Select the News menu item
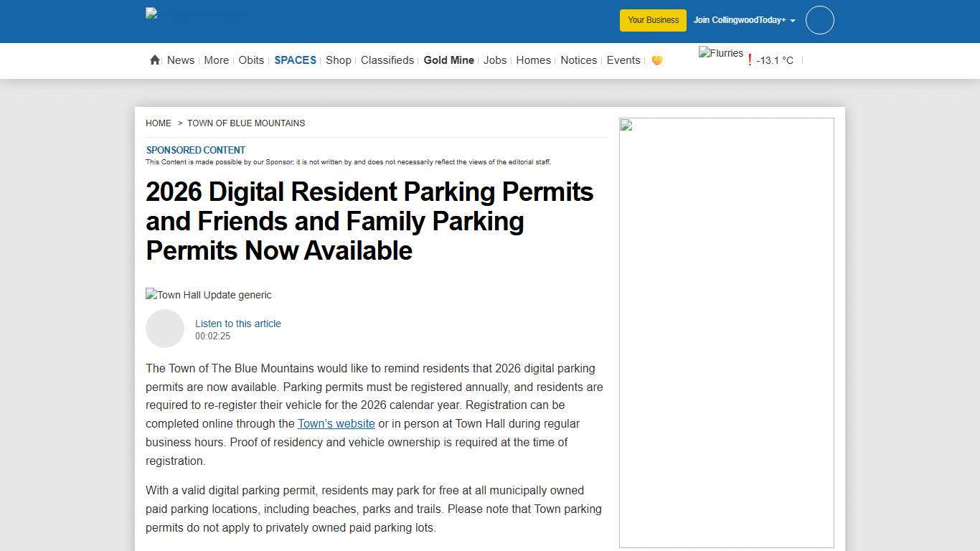980x551 pixels. [x=180, y=60]
